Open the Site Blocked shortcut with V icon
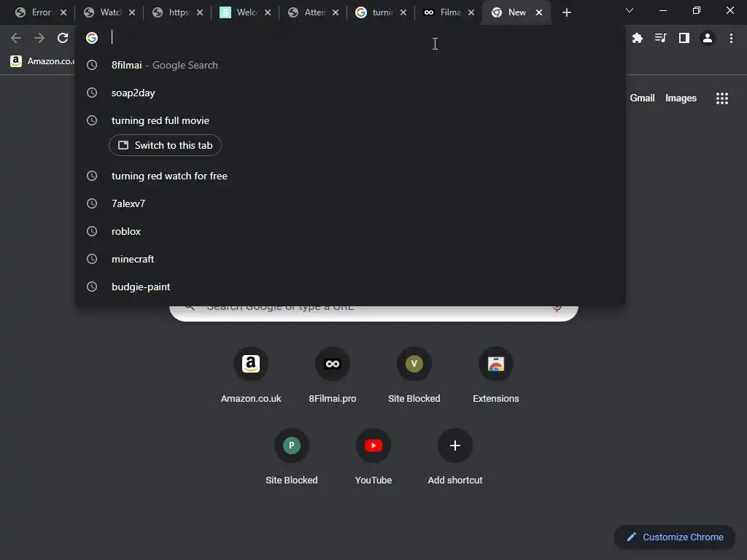Viewport: 747px width, 560px height. 414,376
